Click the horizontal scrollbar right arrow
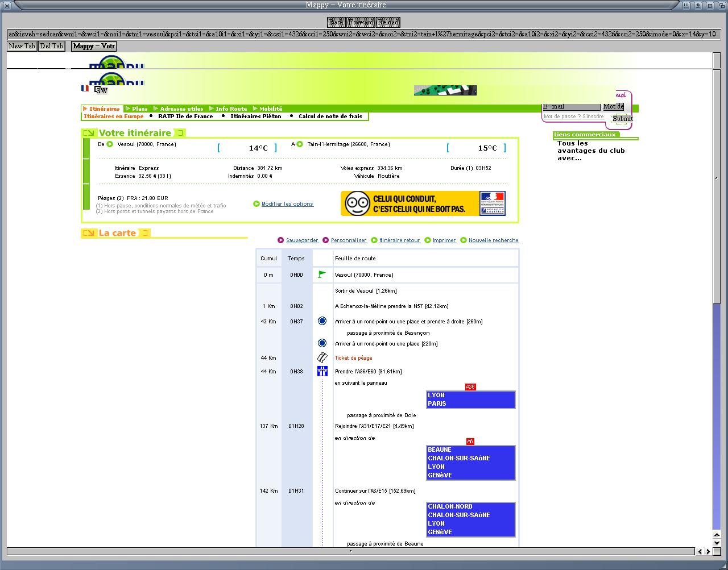This screenshot has width=728, height=570. (x=708, y=551)
